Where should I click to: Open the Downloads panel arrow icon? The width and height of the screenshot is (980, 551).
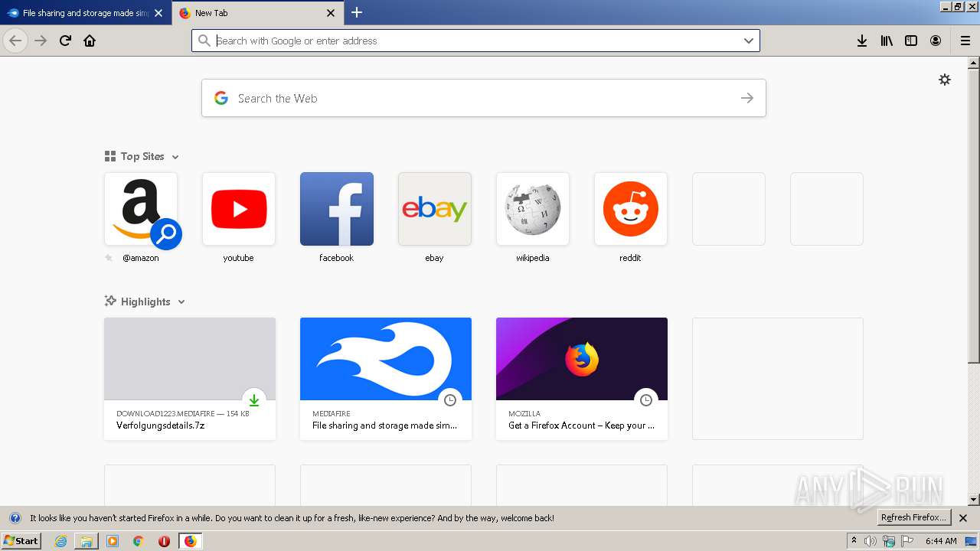point(862,41)
